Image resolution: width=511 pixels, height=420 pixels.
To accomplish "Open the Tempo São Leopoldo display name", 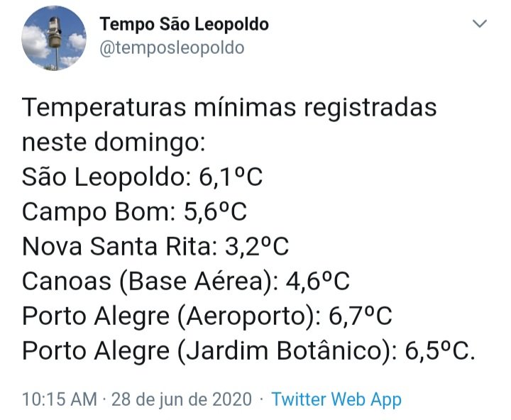I will (x=184, y=24).
